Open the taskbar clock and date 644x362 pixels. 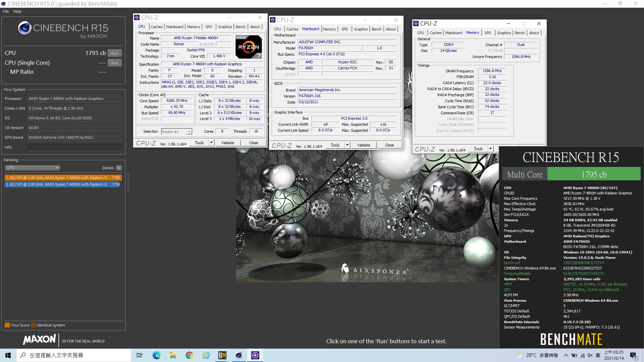click(x=614, y=355)
